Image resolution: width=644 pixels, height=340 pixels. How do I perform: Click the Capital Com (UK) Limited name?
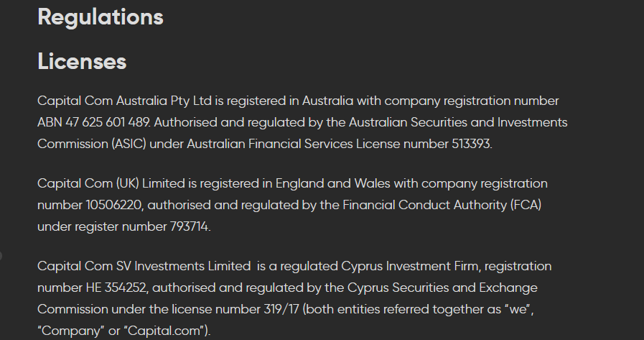[x=111, y=183]
